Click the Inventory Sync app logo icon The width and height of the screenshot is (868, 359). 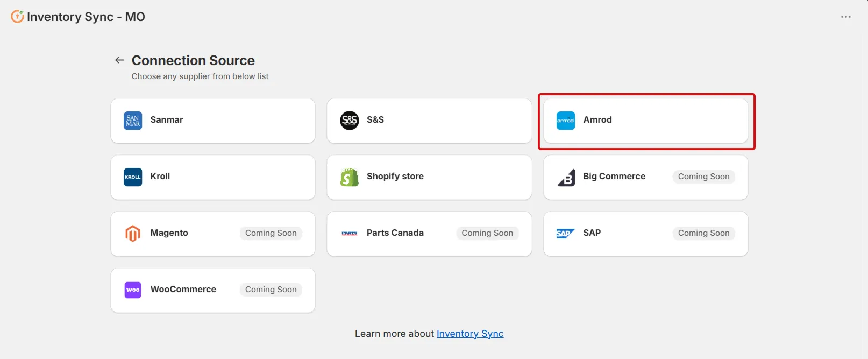[17, 17]
